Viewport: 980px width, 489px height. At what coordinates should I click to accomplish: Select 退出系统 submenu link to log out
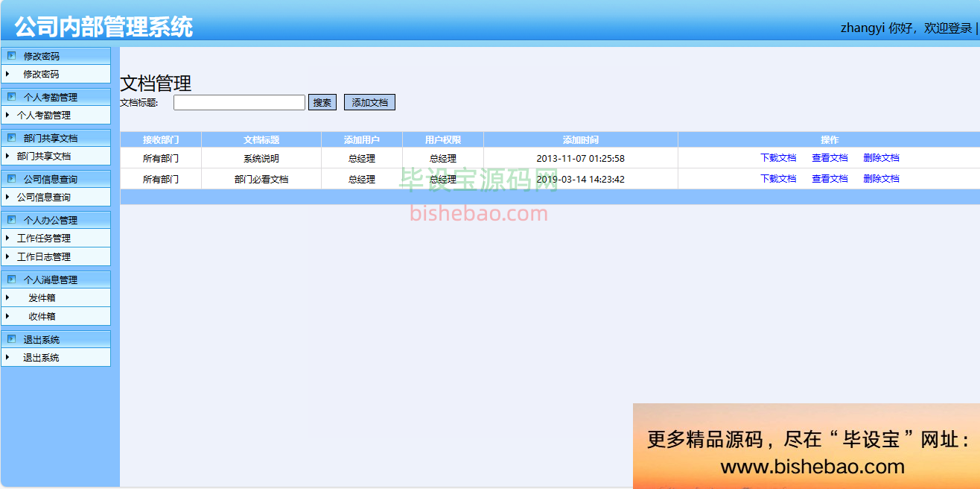(x=41, y=358)
